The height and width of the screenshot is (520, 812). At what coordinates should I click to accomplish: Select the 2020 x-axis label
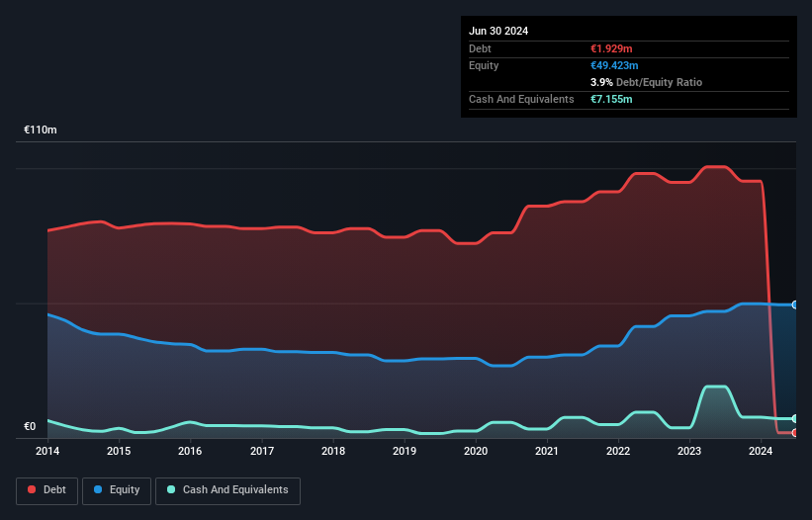click(x=476, y=451)
